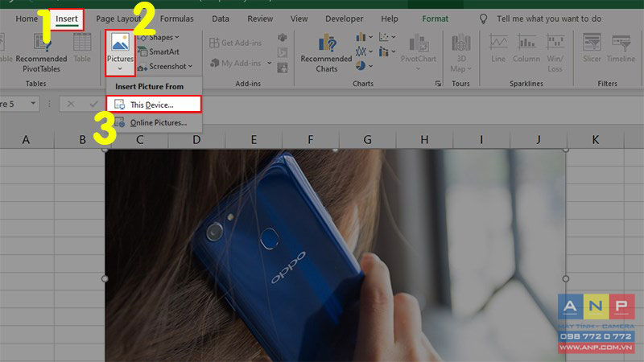Click the inserted phone picture
644x362 pixels.
(x=335, y=255)
